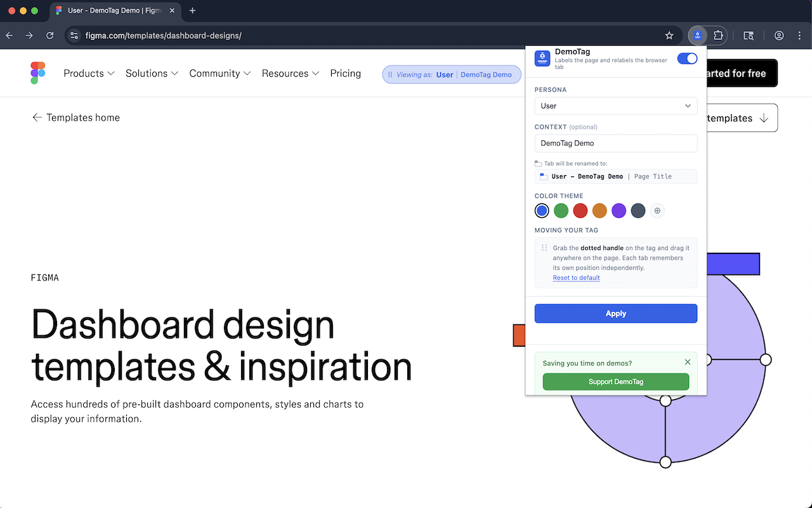Select the red color theme
Viewport: 812px width, 508px height.
(580, 211)
